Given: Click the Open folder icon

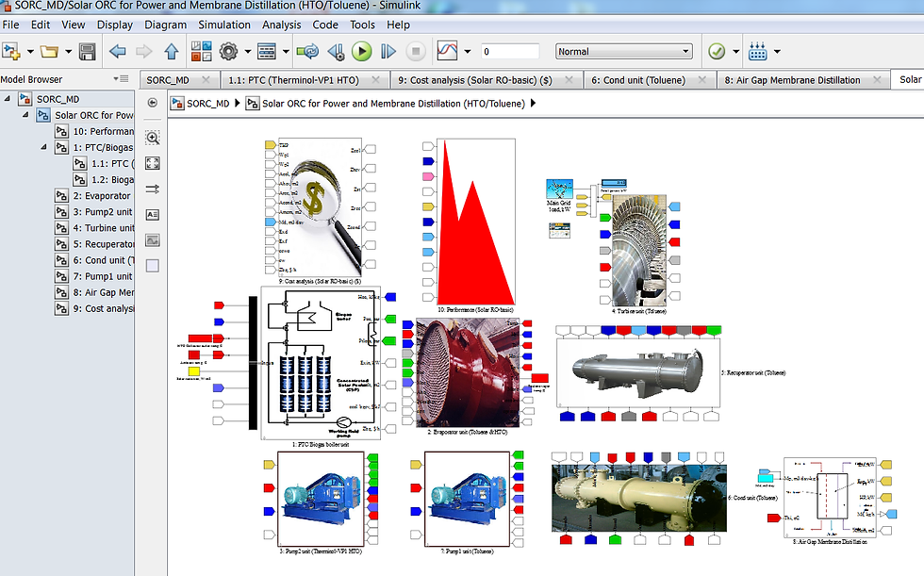Looking at the screenshot, I should pos(49,52).
